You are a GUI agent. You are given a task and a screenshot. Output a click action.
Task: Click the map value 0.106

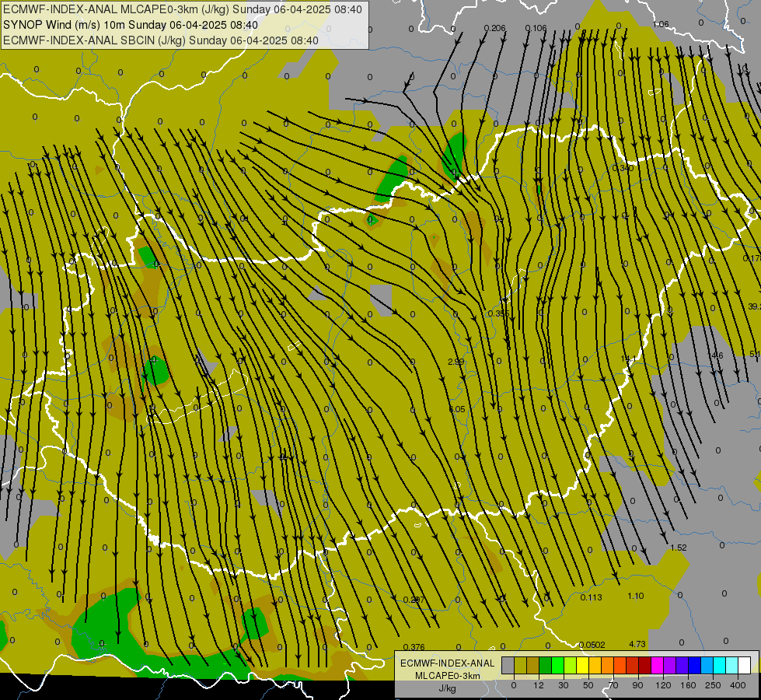pos(536,28)
